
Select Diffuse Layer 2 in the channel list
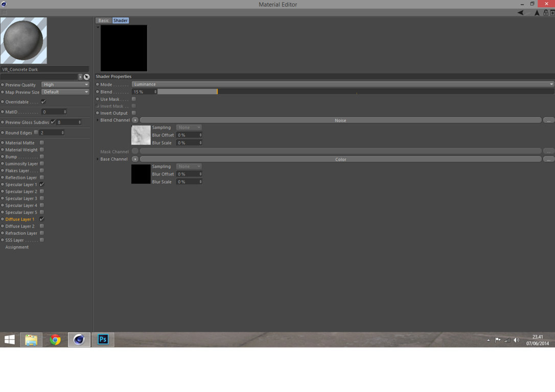[20, 226]
